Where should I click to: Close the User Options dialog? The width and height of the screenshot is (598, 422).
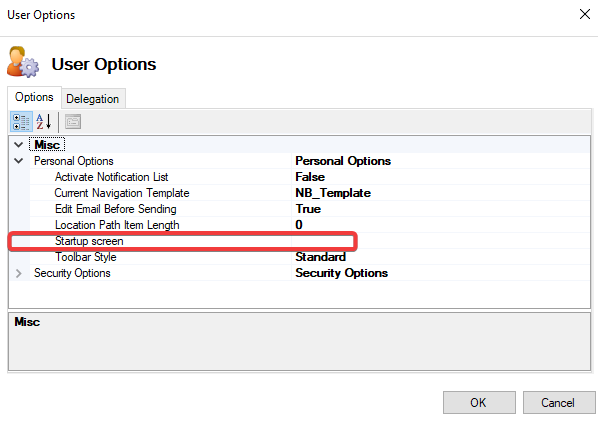click(585, 14)
